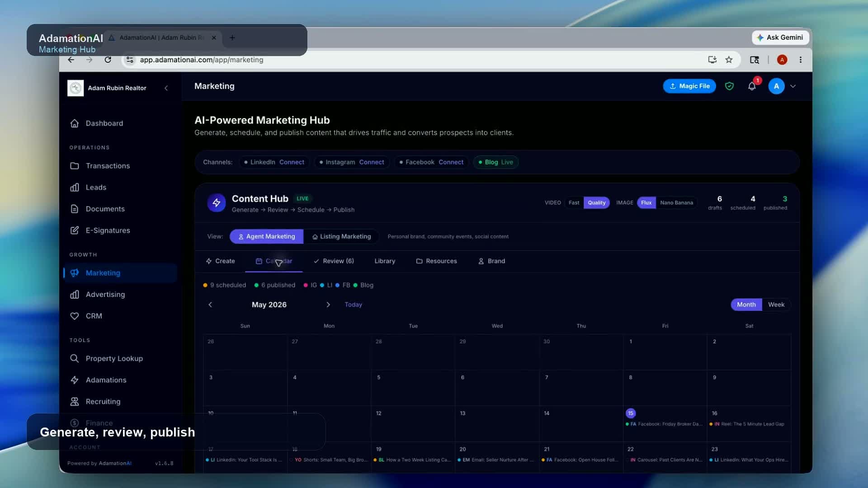The image size is (868, 488).
Task: Switch calendar to Month view
Action: click(x=746, y=305)
